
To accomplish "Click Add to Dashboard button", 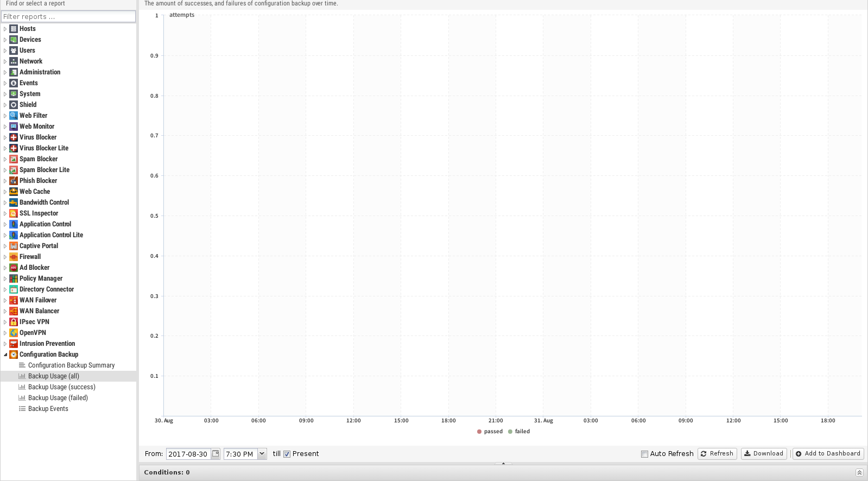I will click(x=828, y=454).
